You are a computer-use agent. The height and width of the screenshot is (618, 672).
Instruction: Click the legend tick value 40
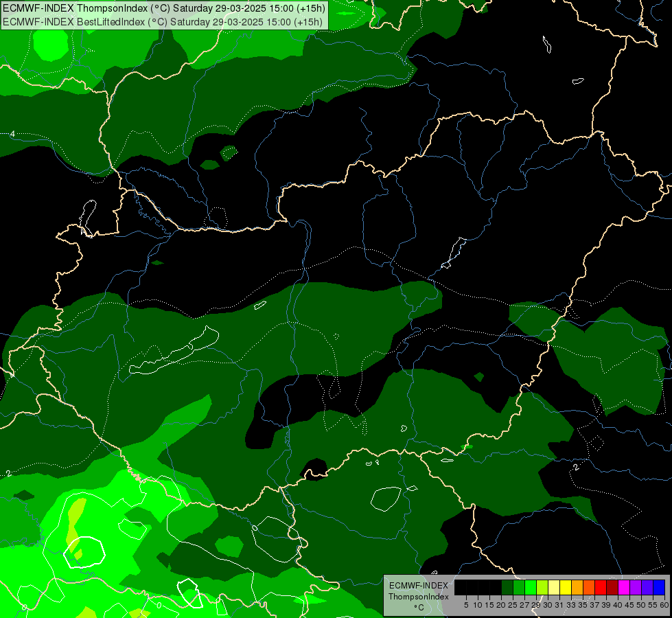pos(618,605)
